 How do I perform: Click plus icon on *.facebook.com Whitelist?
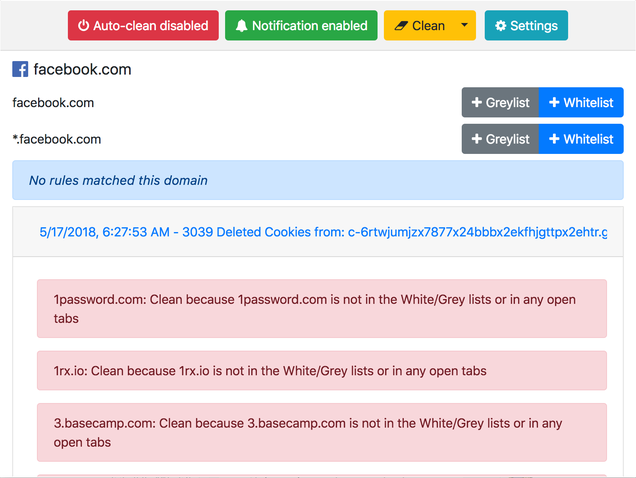[x=554, y=139]
